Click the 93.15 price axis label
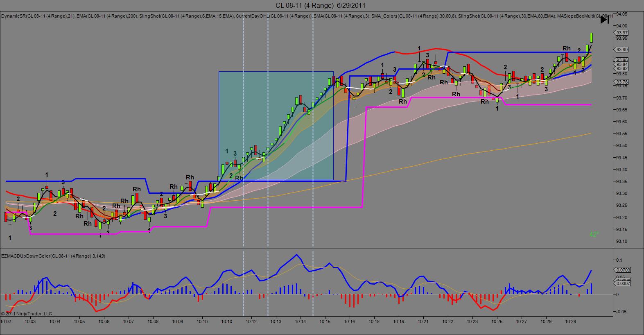Viewport: 644px width, 335px height. point(621,229)
